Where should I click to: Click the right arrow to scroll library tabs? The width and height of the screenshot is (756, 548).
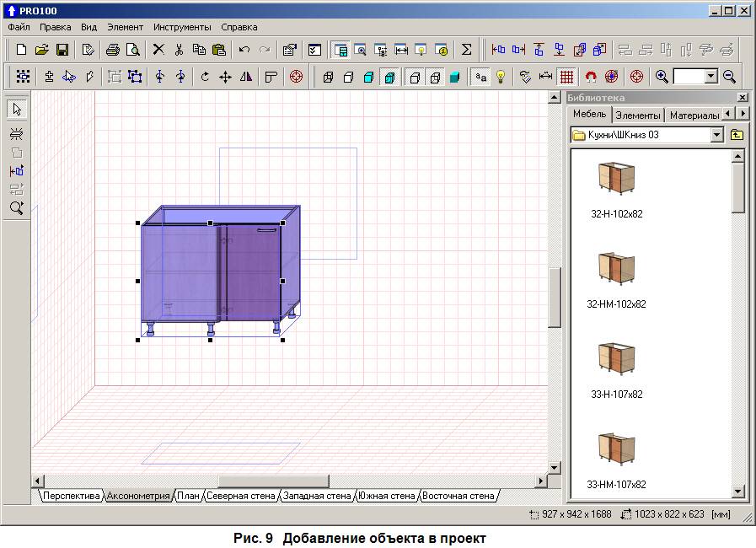(743, 114)
